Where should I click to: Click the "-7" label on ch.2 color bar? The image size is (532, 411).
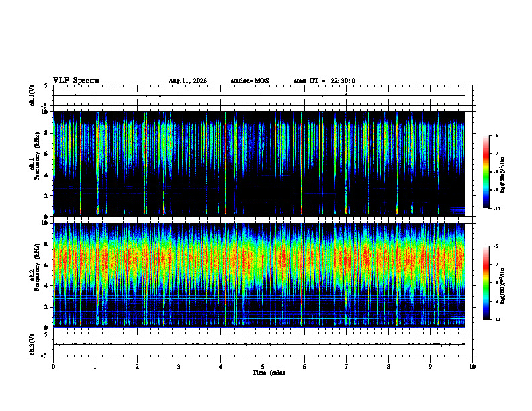(496, 265)
